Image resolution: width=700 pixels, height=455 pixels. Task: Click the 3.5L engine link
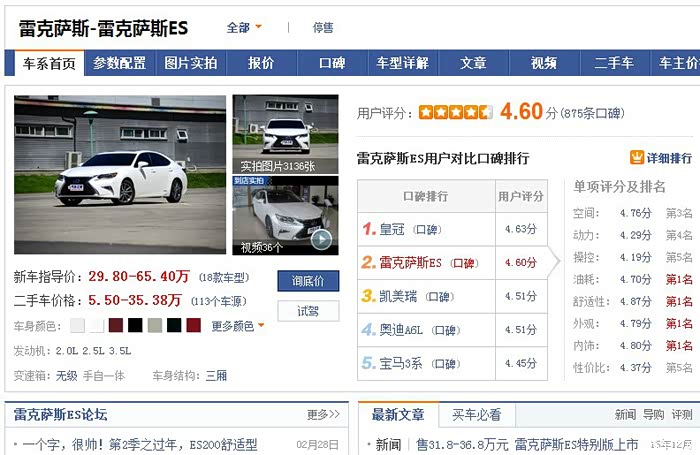click(x=120, y=351)
